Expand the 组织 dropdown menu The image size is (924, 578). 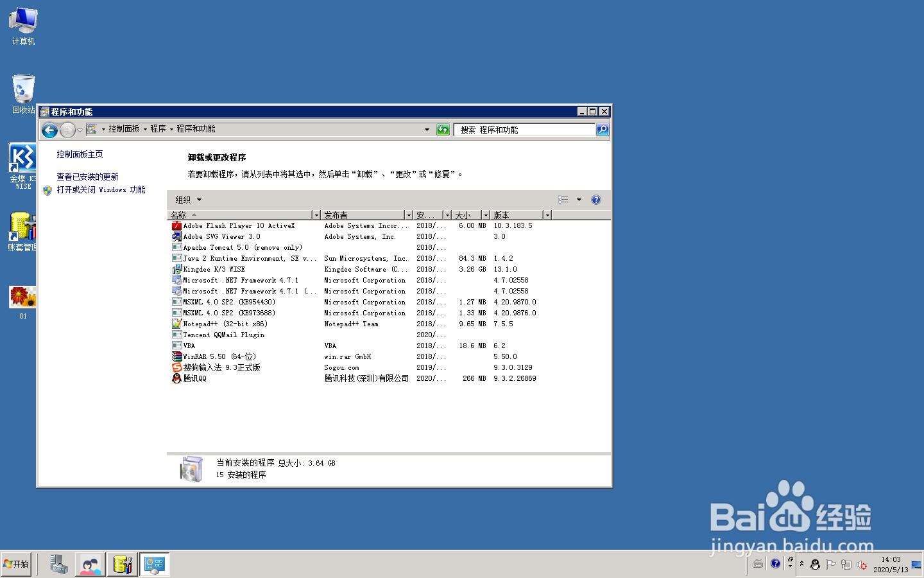[188, 200]
